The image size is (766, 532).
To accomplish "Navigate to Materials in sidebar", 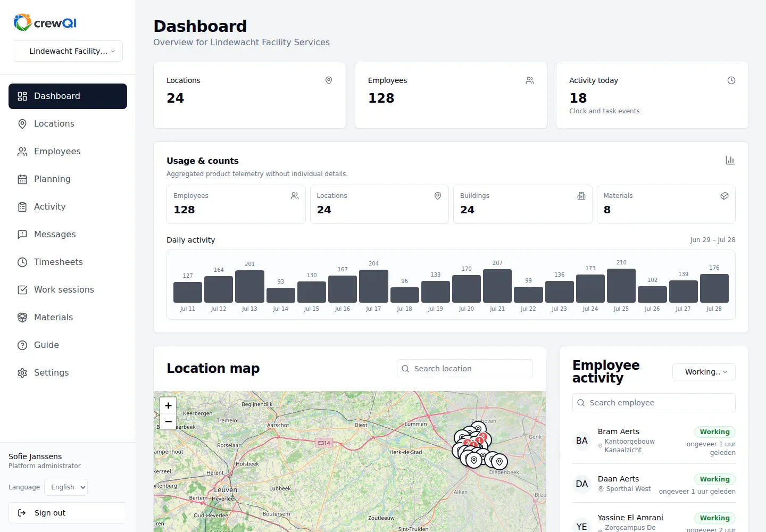I will (x=68, y=318).
